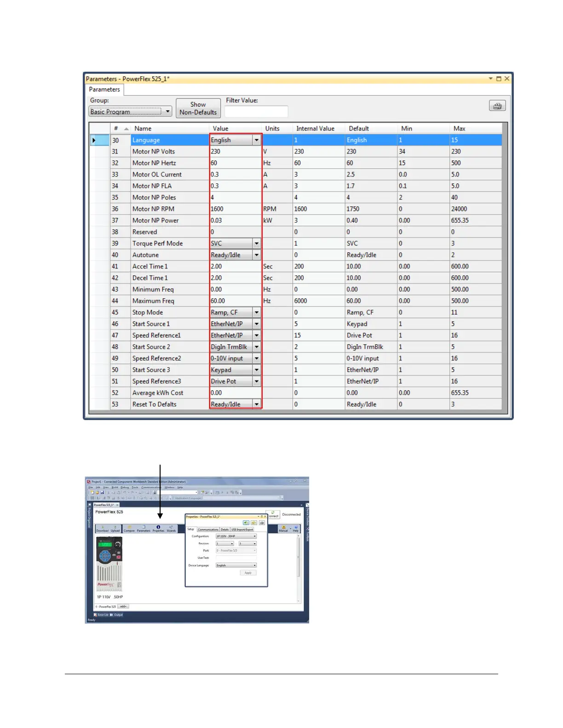The height and width of the screenshot is (728, 563).
Task: Click the Help icon in the device toolbar
Action: (296, 529)
